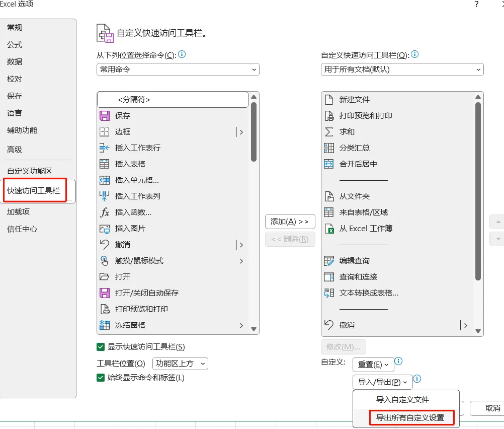The height and width of the screenshot is (429, 504).
Task: Pick the Insert Sheet Rows (插入工作表行) icon
Action: 105,148
